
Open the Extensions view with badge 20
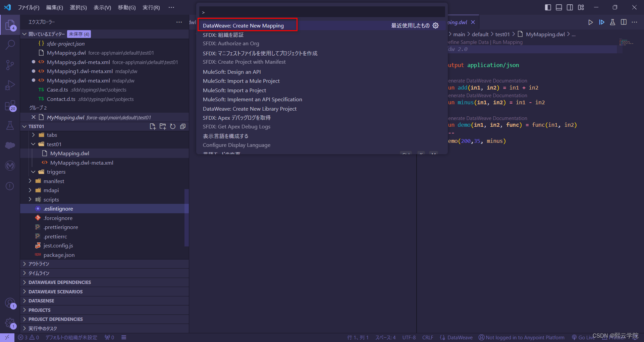click(x=10, y=106)
